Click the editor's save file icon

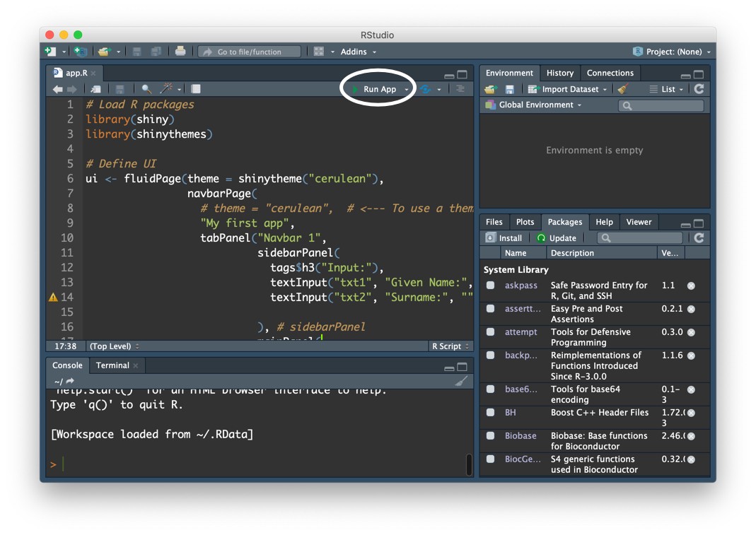(x=120, y=89)
